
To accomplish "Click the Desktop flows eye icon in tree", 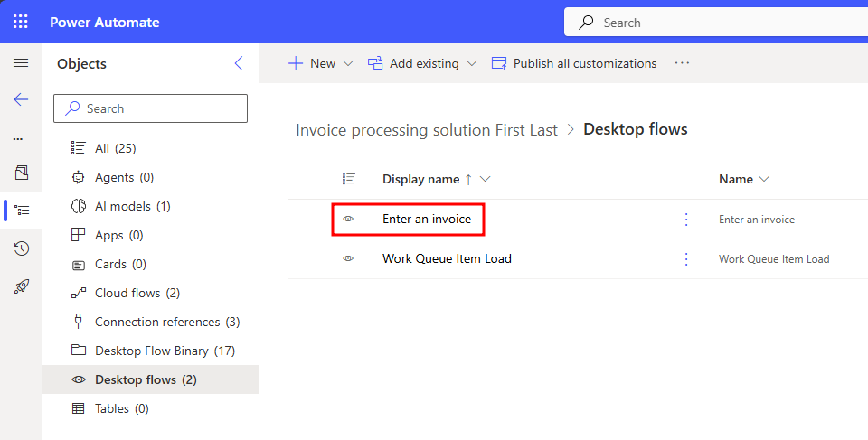I will (x=79, y=379).
